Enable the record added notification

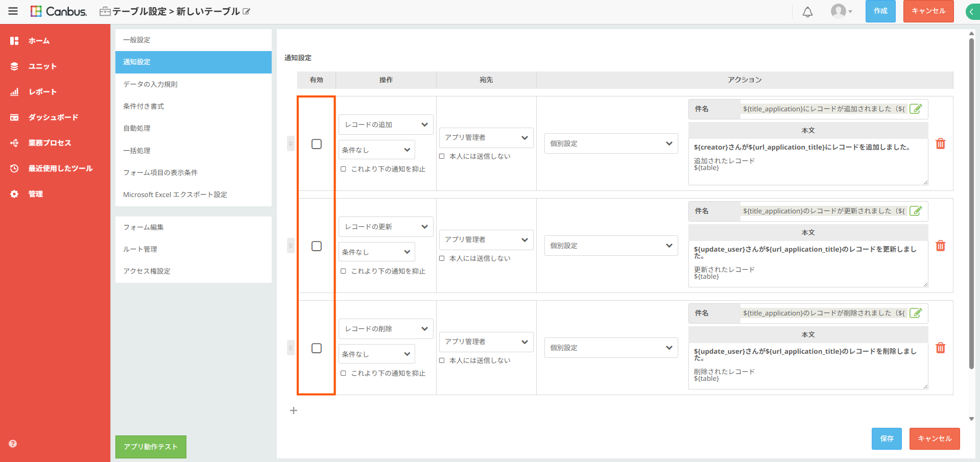tap(317, 144)
